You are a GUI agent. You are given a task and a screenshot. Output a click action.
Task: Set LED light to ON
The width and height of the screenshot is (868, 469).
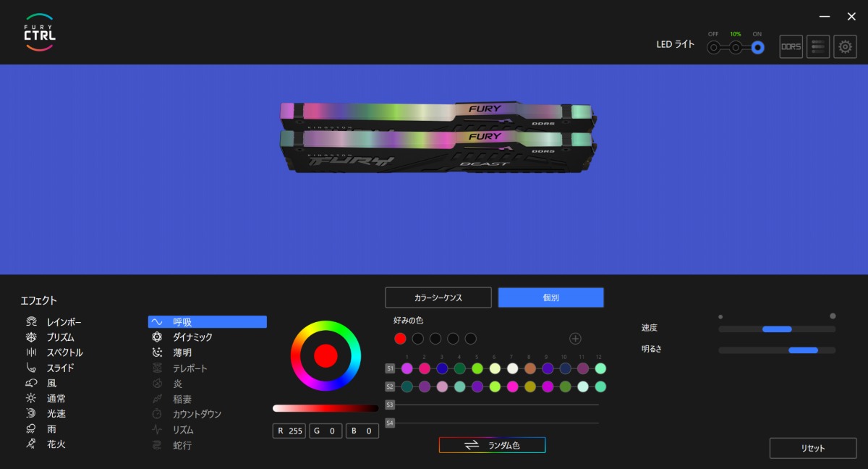click(757, 48)
